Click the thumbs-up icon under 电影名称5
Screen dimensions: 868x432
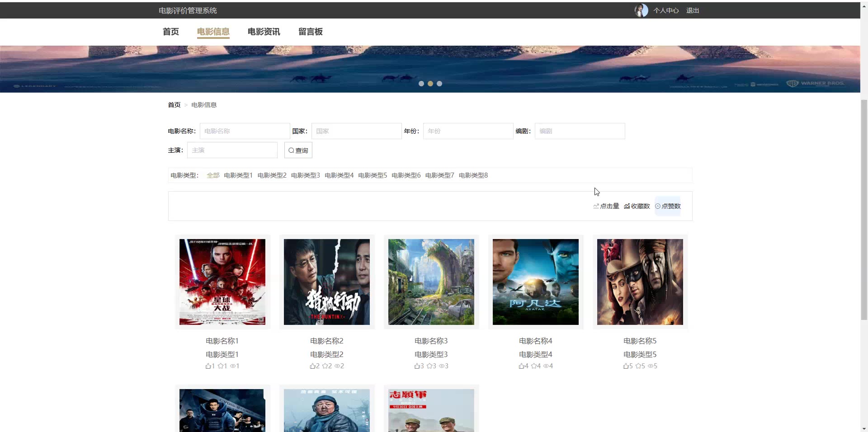(626, 366)
